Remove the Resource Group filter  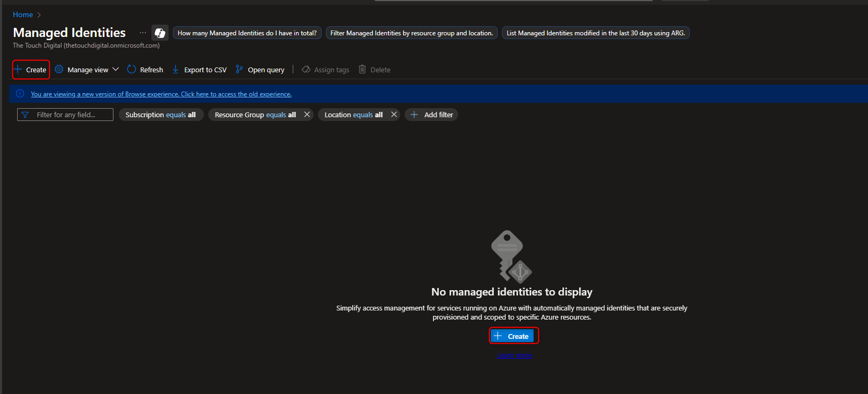pyautogui.click(x=307, y=115)
